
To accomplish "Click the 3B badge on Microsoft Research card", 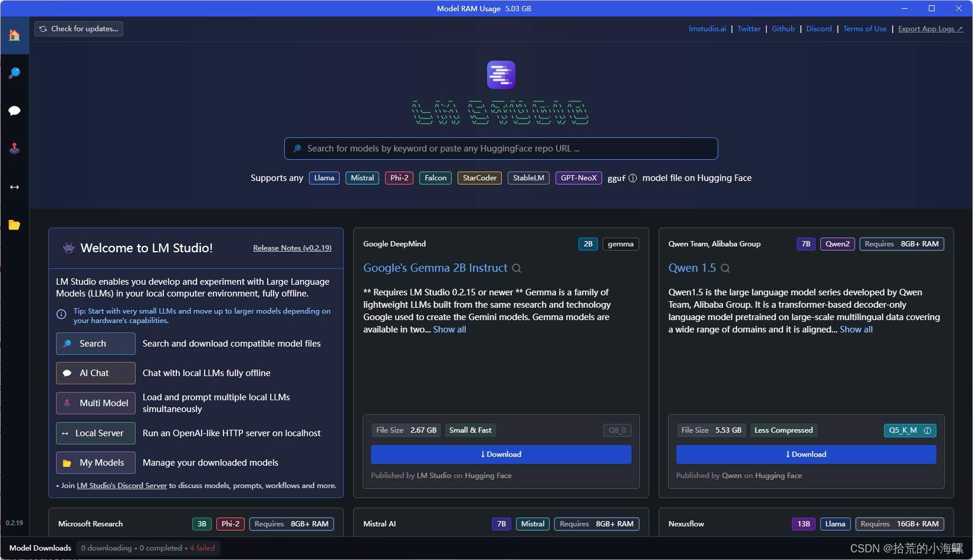I will 202,524.
